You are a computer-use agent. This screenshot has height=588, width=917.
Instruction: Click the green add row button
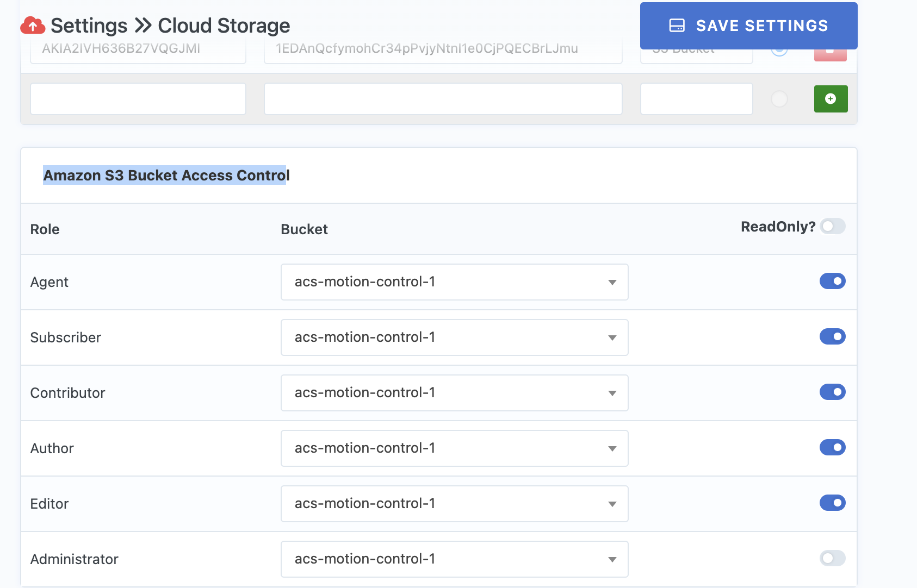(x=831, y=99)
